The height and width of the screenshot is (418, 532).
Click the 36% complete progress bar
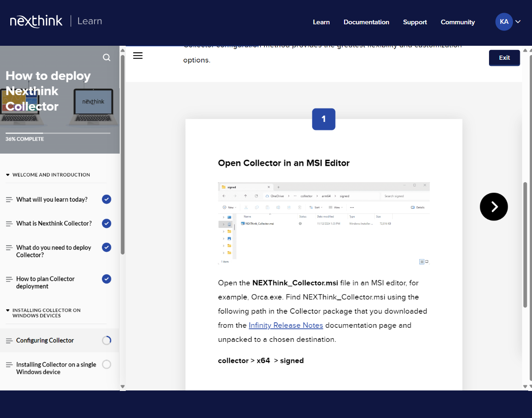pos(58,133)
